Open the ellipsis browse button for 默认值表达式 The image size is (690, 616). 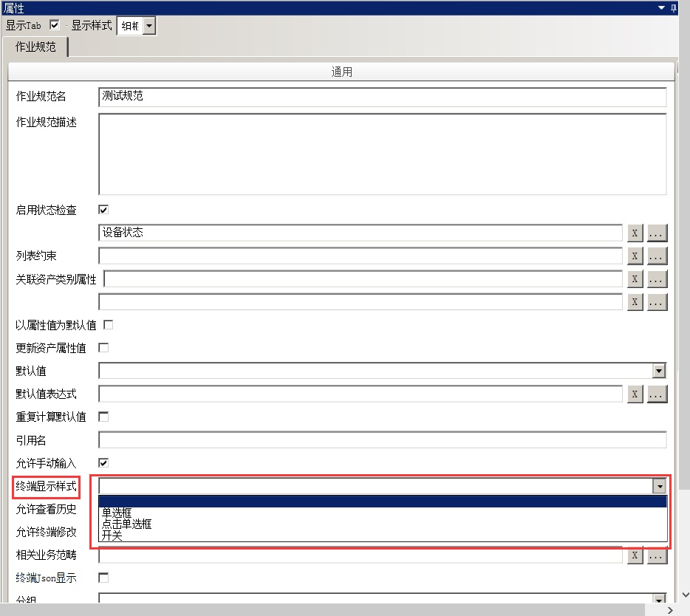tap(657, 394)
